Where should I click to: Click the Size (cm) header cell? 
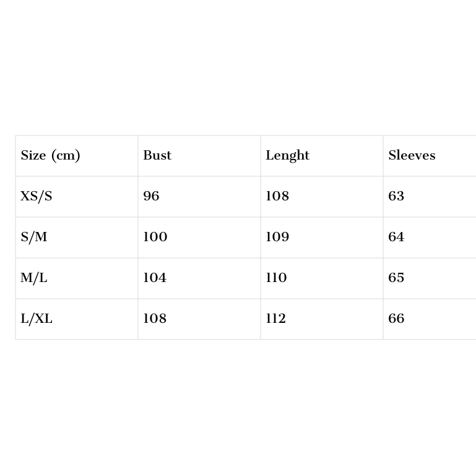pyautogui.click(x=50, y=156)
